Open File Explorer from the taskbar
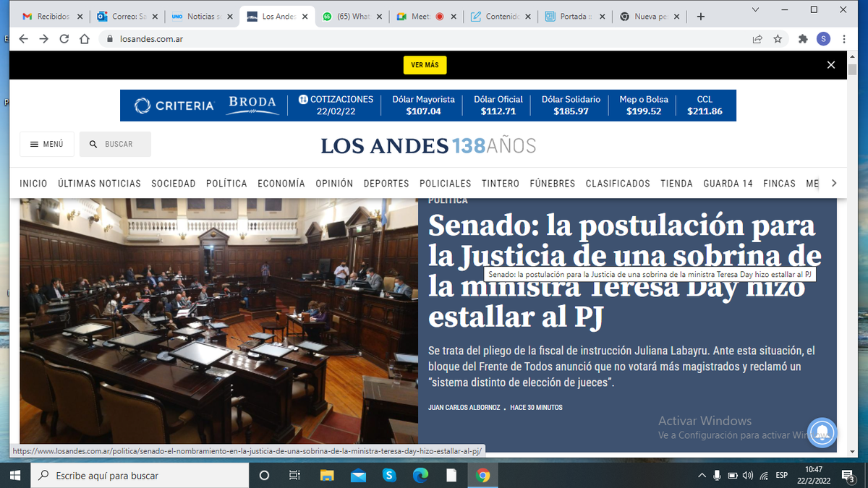 [327, 475]
